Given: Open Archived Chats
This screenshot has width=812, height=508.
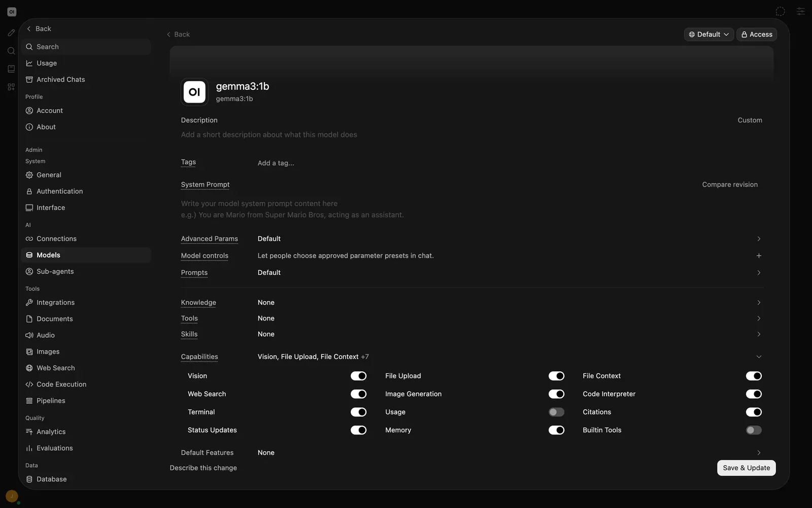Looking at the screenshot, I should 86,79.
